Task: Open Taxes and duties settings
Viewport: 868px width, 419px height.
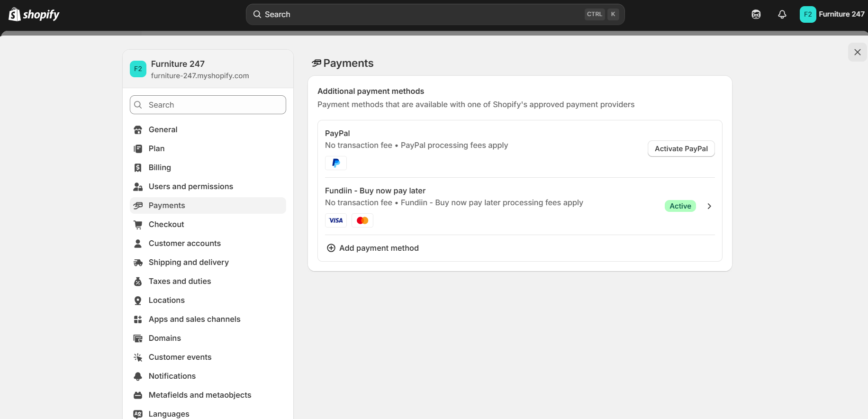Action: click(180, 281)
